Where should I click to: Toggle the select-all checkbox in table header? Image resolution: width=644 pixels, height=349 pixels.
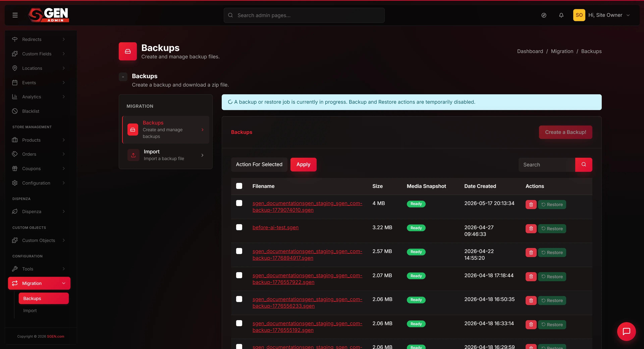239,186
